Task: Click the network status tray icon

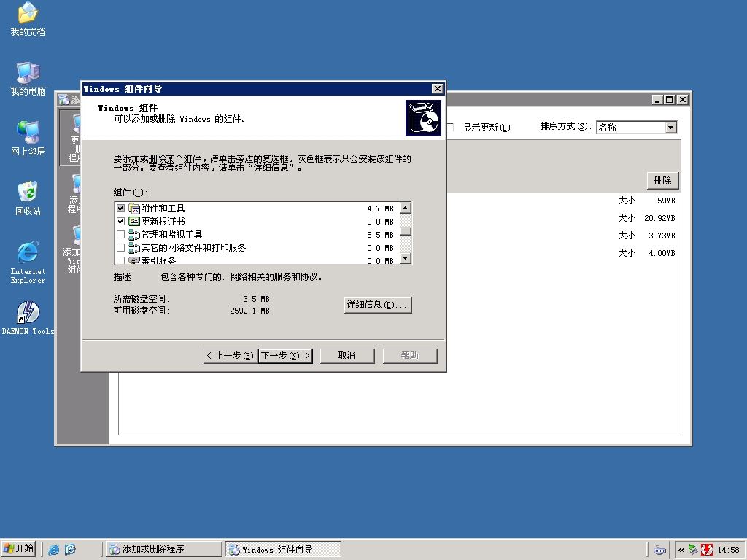Action: point(693,550)
